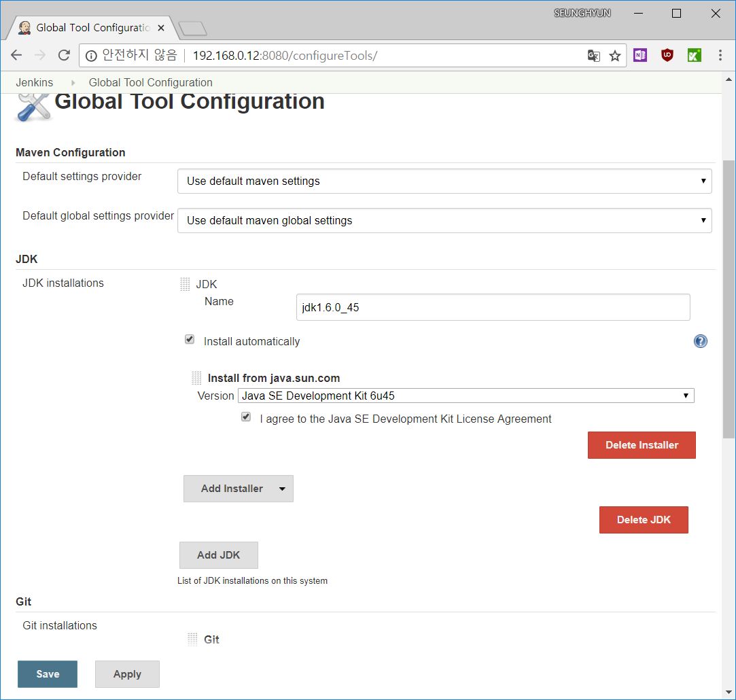
Task: Click the scrollbar up arrow
Action: point(729,80)
